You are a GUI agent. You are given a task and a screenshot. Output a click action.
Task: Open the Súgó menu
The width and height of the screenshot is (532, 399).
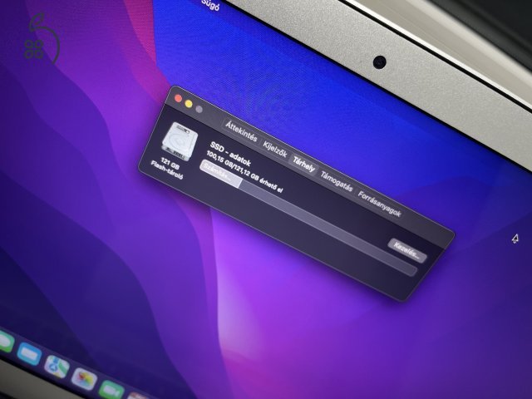[210, 4]
